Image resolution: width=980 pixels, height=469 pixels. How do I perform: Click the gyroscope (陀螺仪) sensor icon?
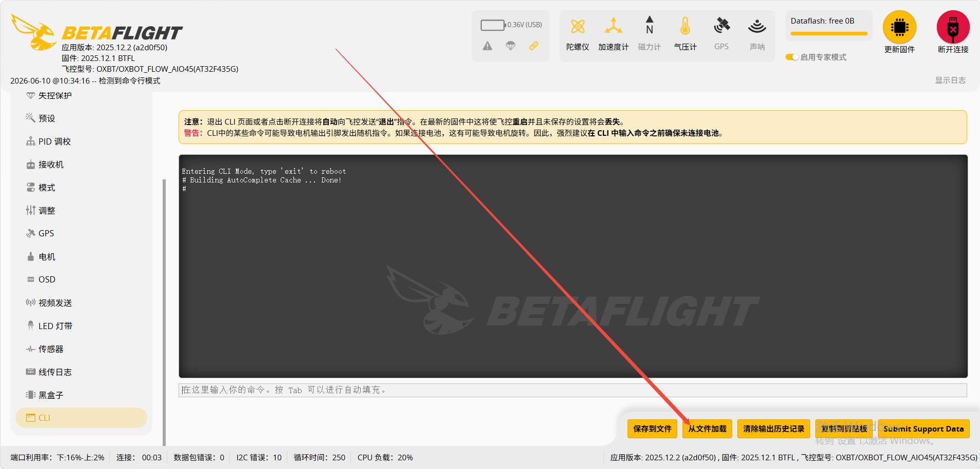[x=578, y=26]
